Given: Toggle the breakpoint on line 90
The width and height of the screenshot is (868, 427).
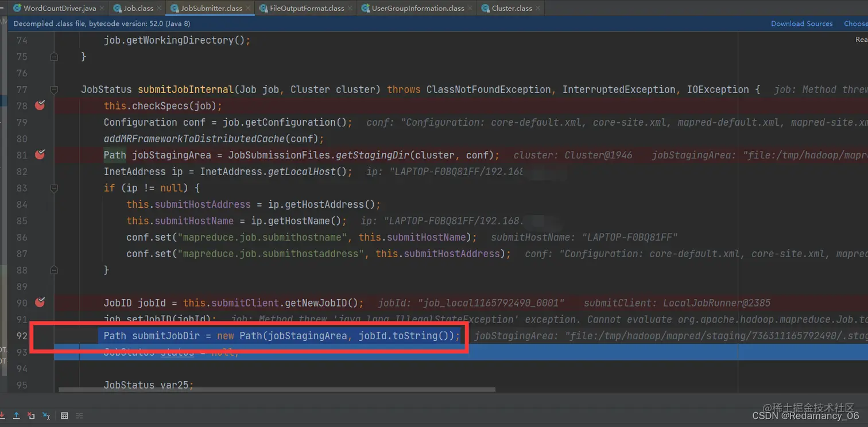Looking at the screenshot, I should [x=40, y=302].
